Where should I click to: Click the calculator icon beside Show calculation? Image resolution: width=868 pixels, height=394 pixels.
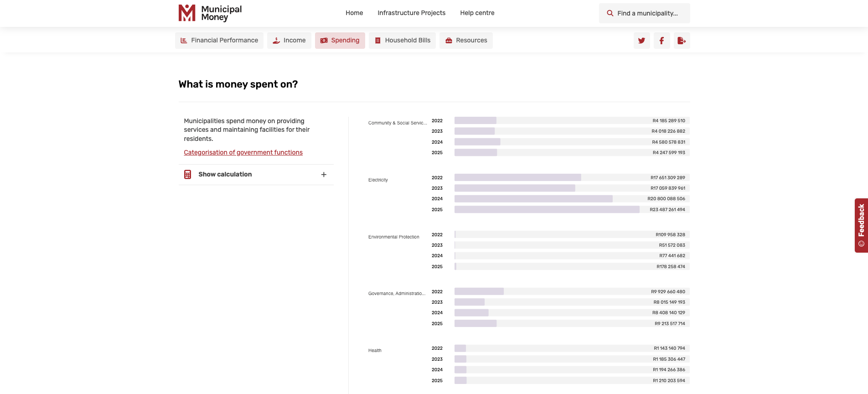pyautogui.click(x=187, y=175)
